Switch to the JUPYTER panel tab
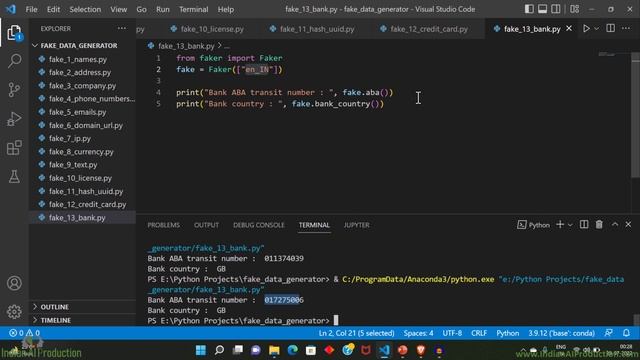 (356, 225)
